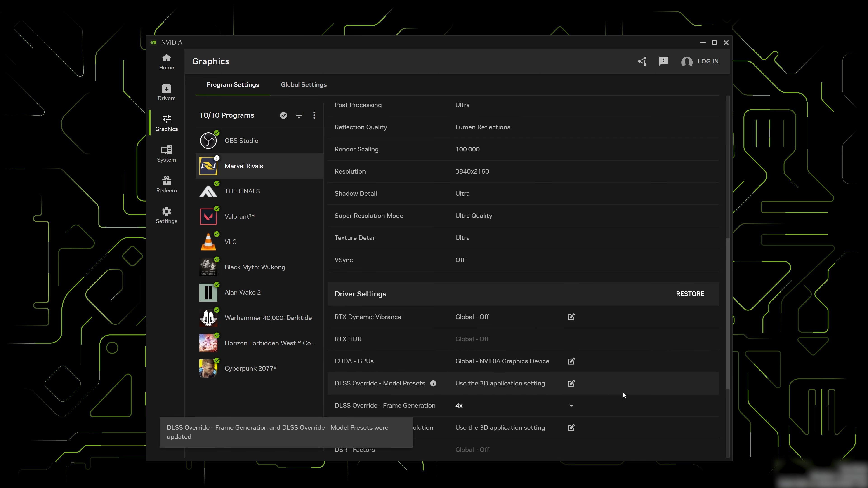Viewport: 868px width, 488px height.
Task: Toggle the optimized-programs checkmark filter
Action: tap(283, 115)
